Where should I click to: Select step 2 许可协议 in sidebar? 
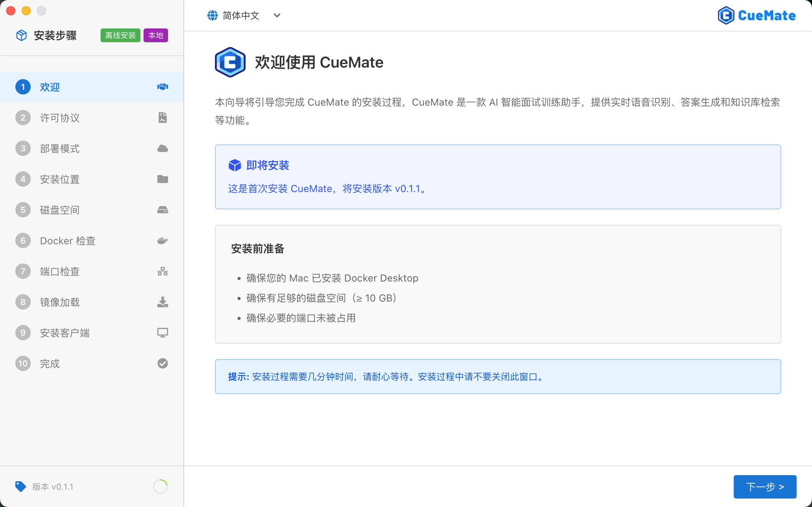pos(60,118)
